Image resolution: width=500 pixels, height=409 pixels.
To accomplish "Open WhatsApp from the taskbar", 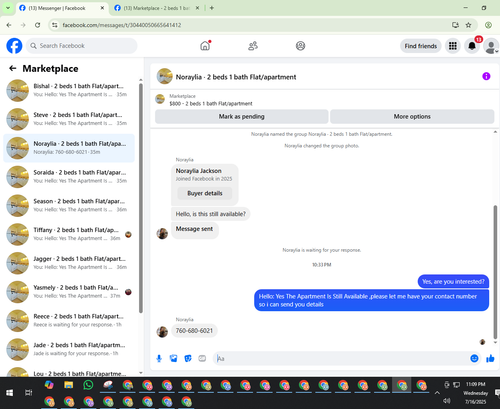I will click(x=88, y=385).
